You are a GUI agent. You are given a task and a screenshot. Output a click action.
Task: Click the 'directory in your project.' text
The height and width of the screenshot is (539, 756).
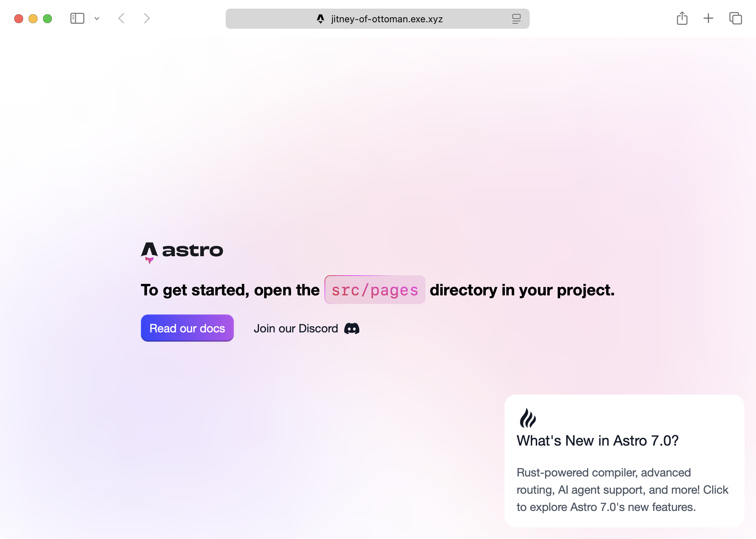[522, 290]
